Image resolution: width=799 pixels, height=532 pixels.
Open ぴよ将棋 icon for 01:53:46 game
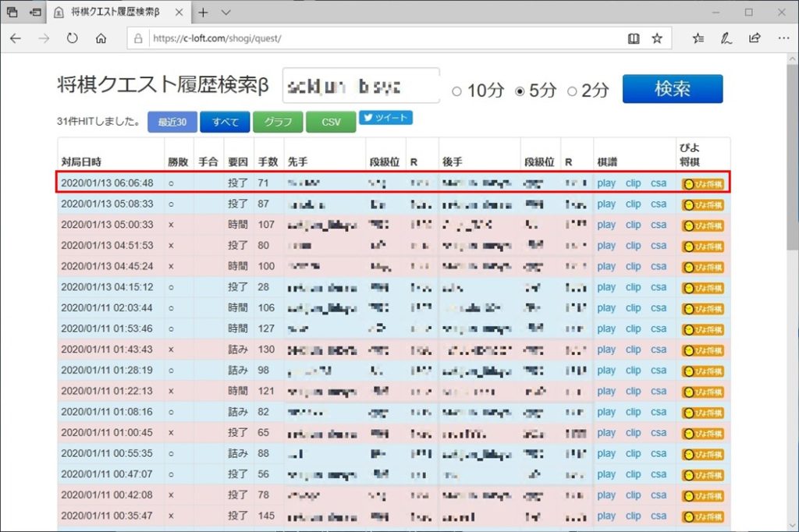coord(703,330)
